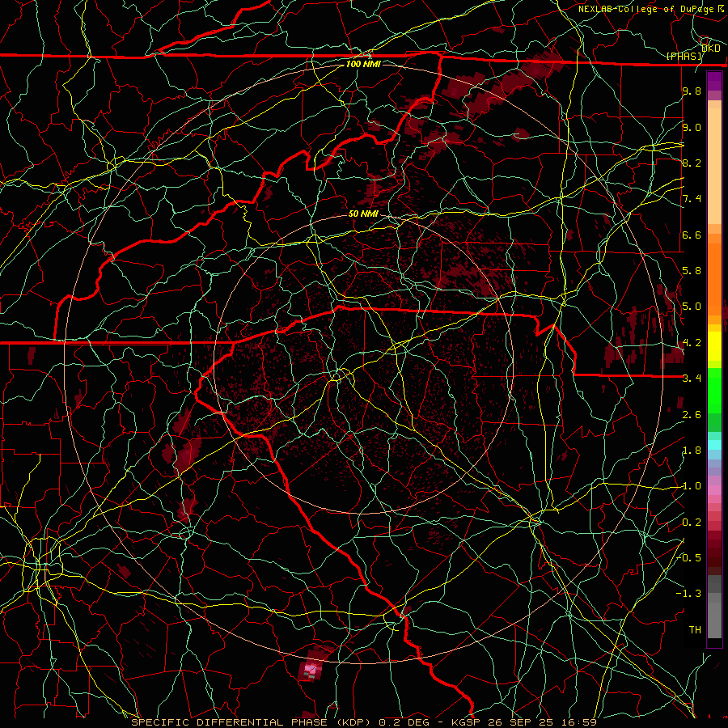Click the -1.3 value on the KDP scale
728x728 pixels.
pos(689,594)
